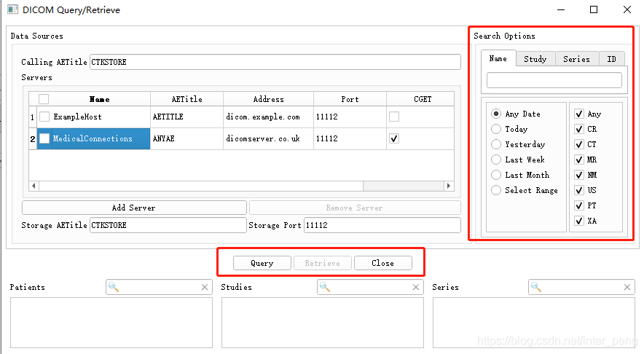Uncheck the US modality checkbox
Screen dimensions: 644x354
click(x=579, y=190)
